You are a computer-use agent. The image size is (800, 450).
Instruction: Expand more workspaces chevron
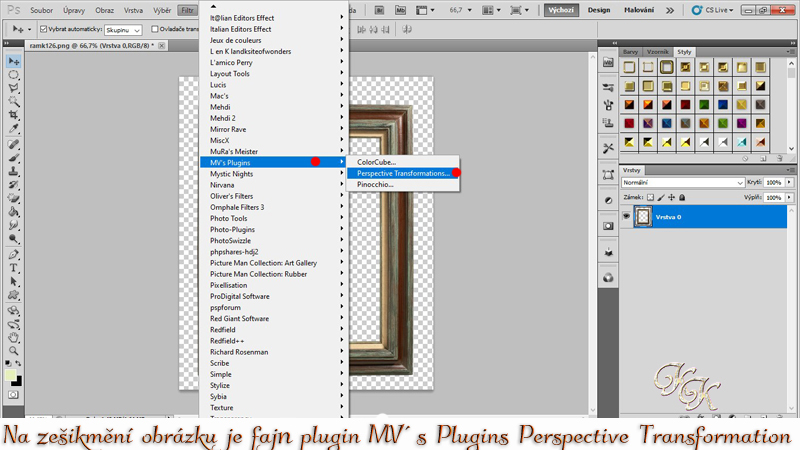pyautogui.click(x=670, y=10)
